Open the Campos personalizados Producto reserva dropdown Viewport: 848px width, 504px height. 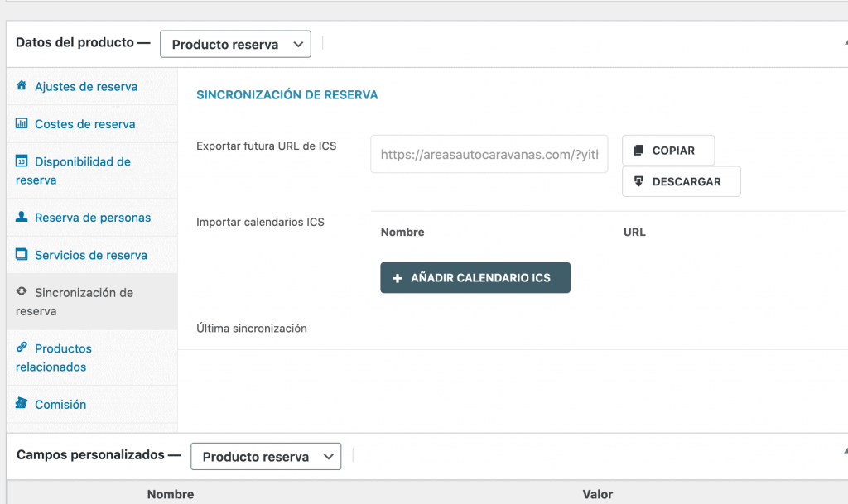[x=266, y=457]
